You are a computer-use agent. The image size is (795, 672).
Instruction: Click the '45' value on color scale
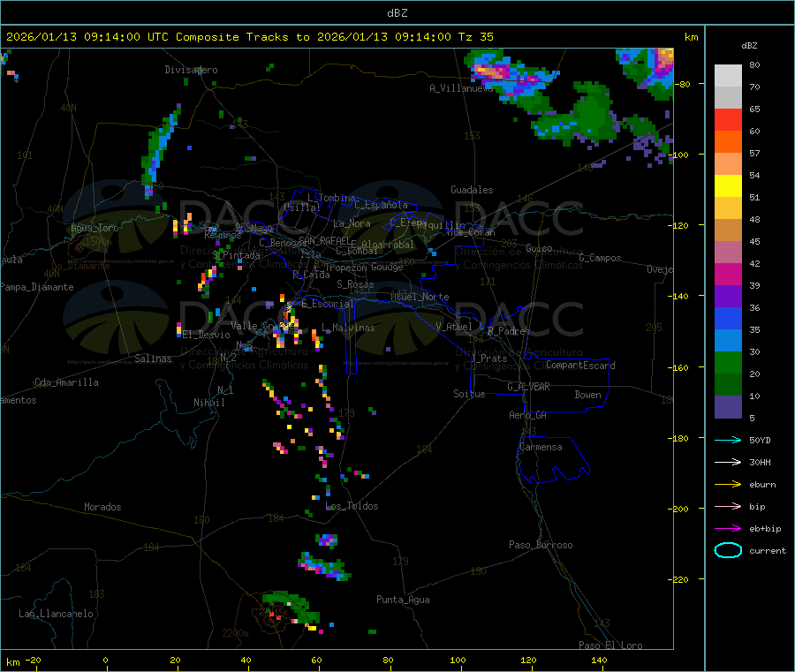[754, 241]
